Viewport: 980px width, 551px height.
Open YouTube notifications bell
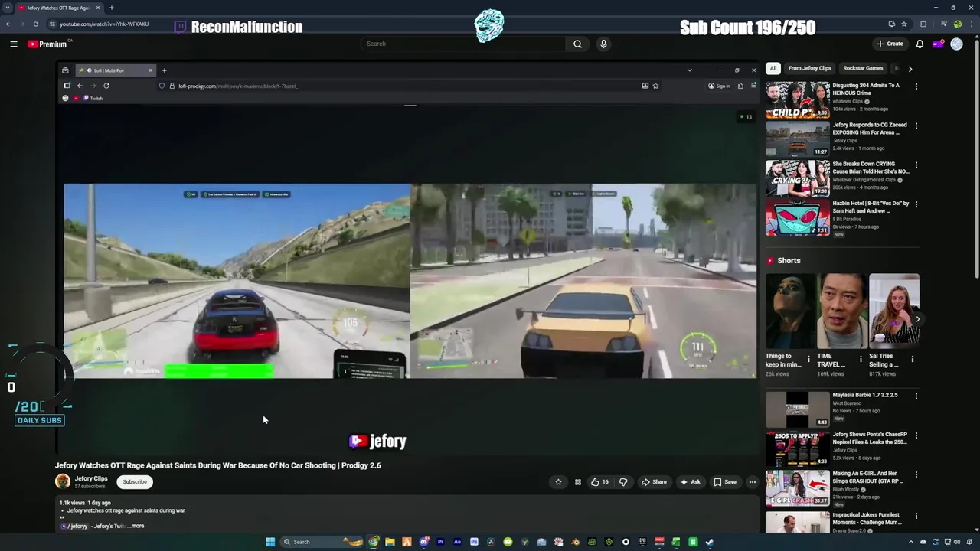(x=920, y=44)
